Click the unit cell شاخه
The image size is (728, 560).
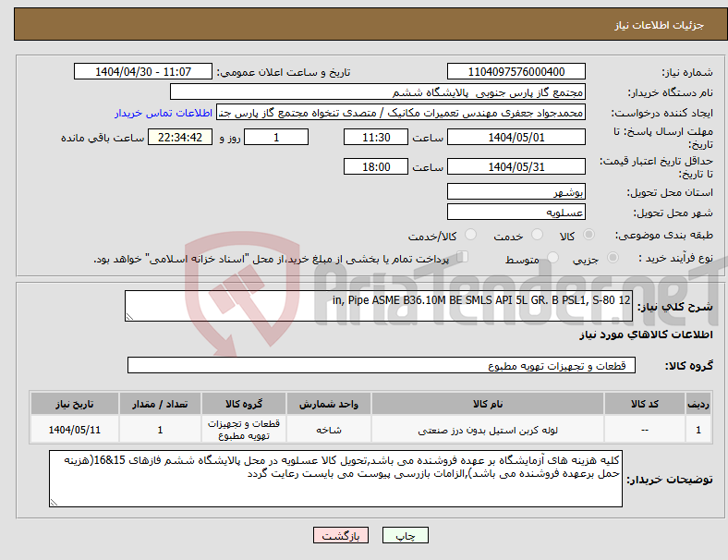pyautogui.click(x=329, y=430)
